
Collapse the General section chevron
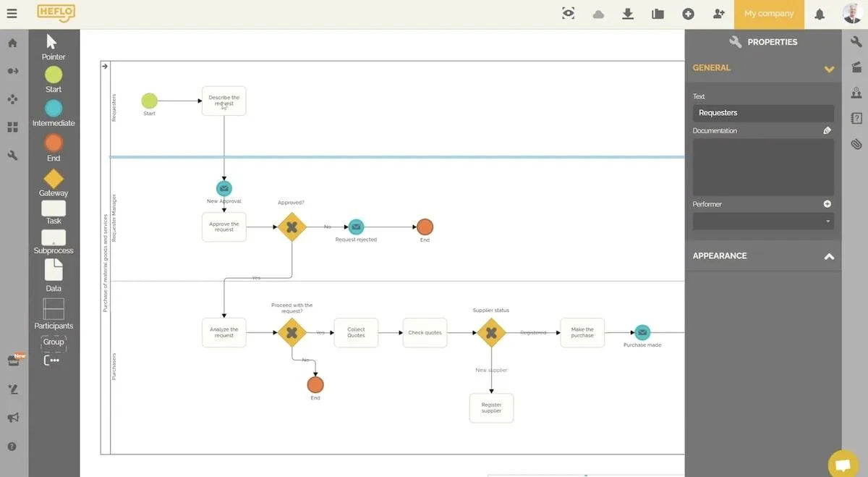[829, 69]
